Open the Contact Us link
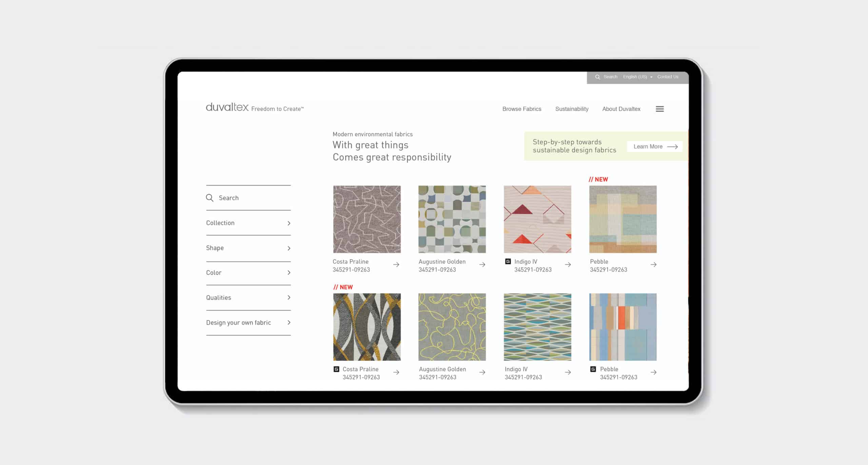 coord(668,77)
